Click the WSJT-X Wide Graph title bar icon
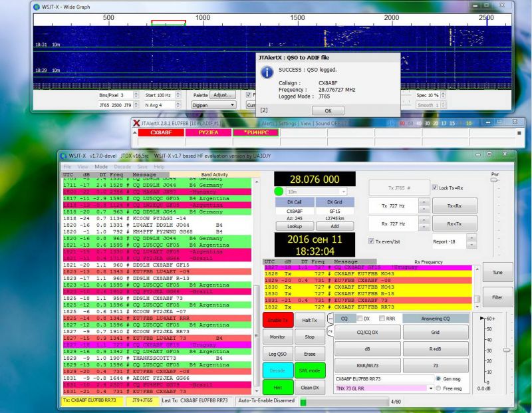This screenshot has height=413, width=532. tap(37, 7)
